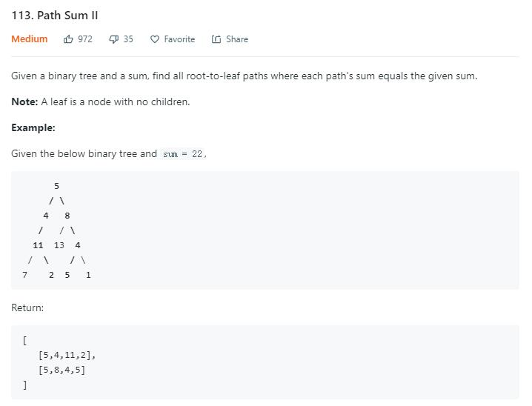
Task: Click the thumbs-up like icon
Action: click(68, 39)
